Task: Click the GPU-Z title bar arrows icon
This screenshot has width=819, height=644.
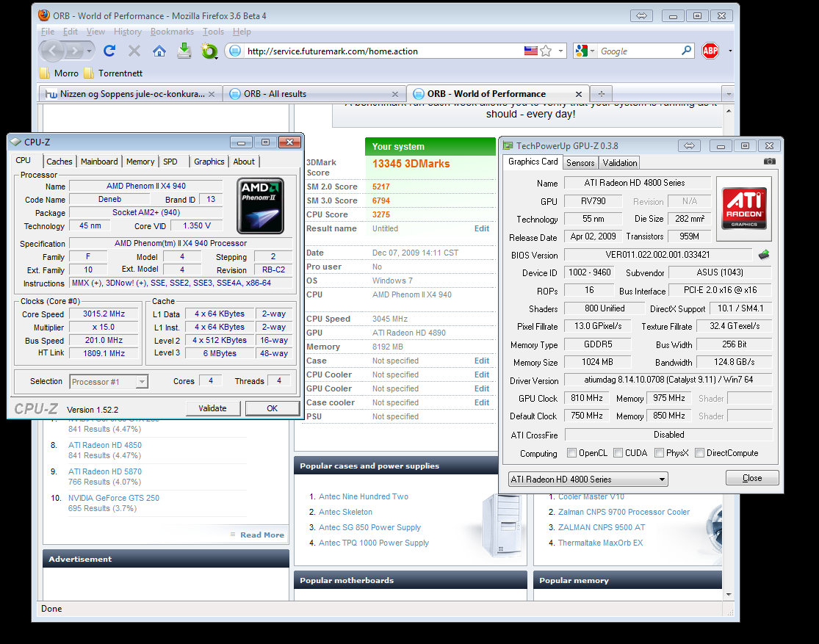Action: pyautogui.click(x=689, y=145)
